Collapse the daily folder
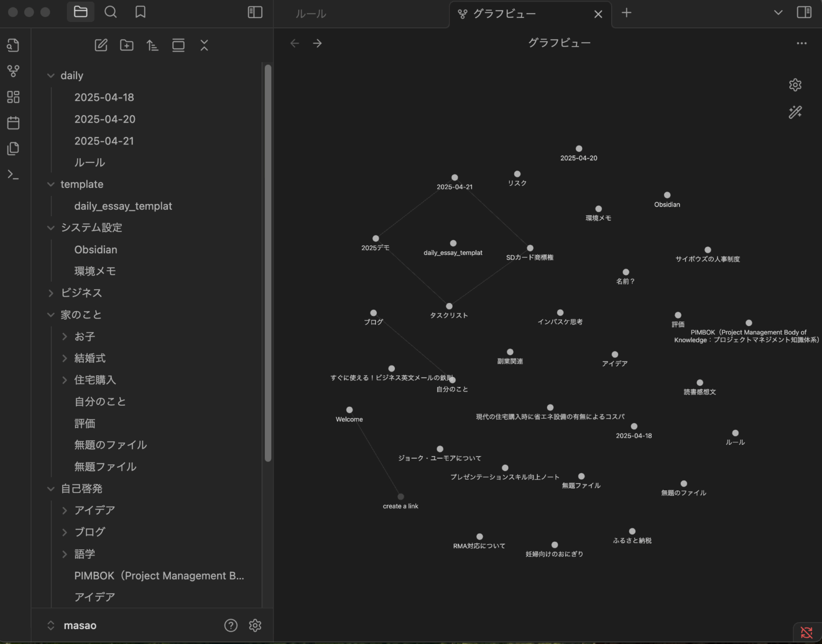822x644 pixels. click(51, 75)
